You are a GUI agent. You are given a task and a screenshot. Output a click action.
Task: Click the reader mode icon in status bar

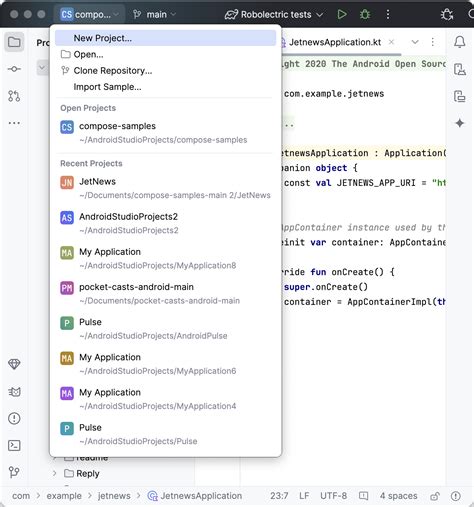click(x=363, y=496)
